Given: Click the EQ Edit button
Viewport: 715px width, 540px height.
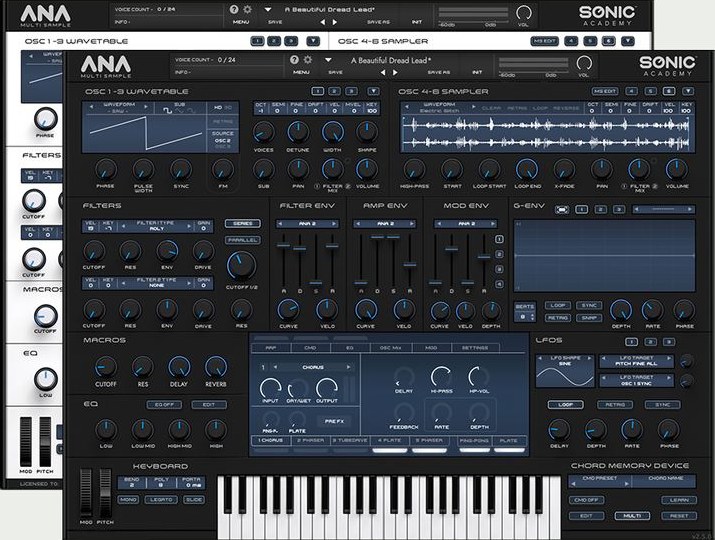Looking at the screenshot, I should (x=209, y=405).
